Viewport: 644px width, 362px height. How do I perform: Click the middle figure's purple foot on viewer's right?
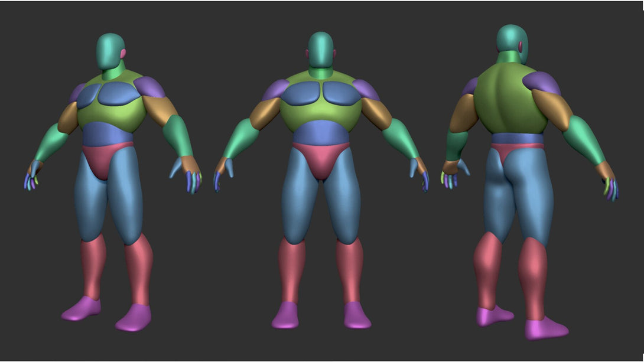(356, 316)
